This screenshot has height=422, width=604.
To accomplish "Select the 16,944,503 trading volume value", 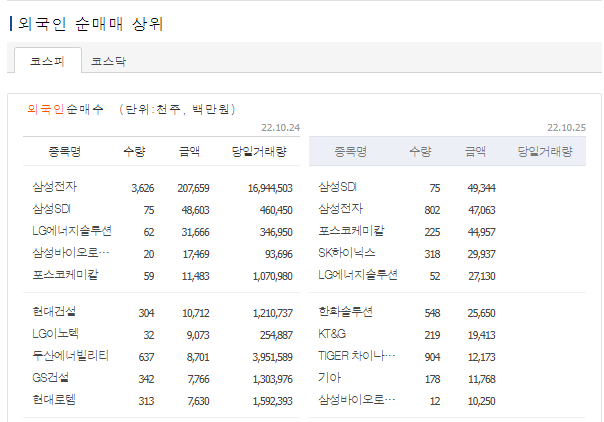I will tap(270, 188).
